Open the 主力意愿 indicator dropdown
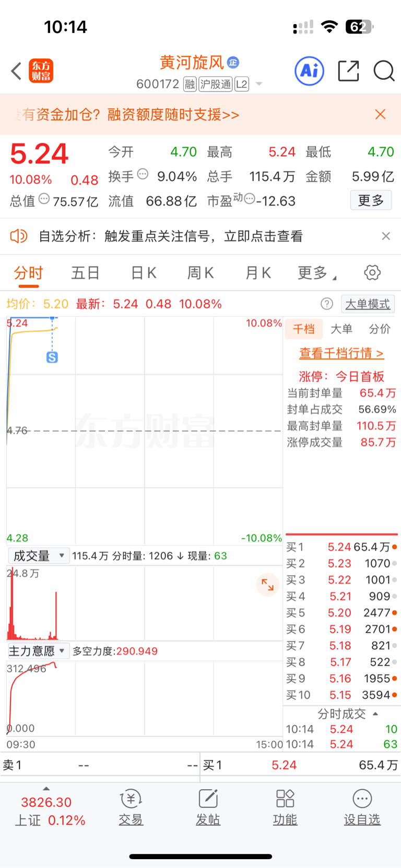The width and height of the screenshot is (401, 868). pyautogui.click(x=39, y=651)
